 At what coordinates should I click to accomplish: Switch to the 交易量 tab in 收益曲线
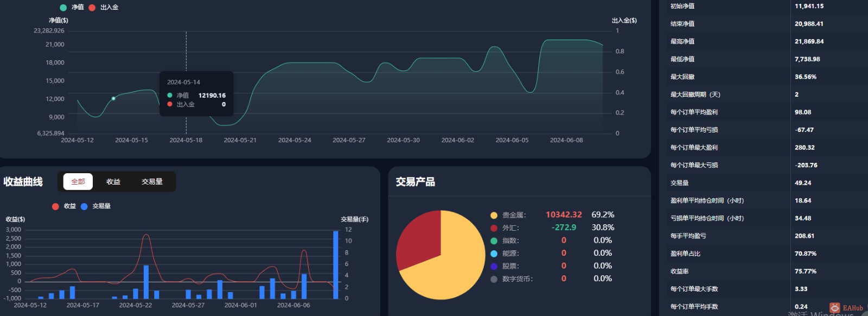[x=152, y=181]
